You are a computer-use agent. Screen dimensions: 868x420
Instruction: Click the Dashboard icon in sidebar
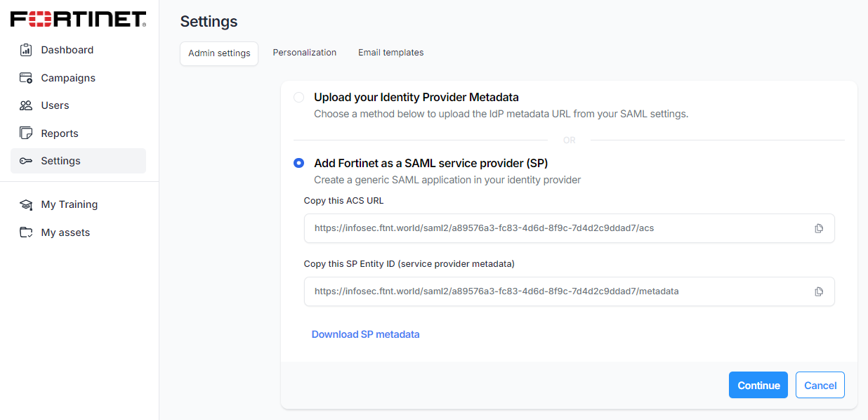(x=26, y=50)
